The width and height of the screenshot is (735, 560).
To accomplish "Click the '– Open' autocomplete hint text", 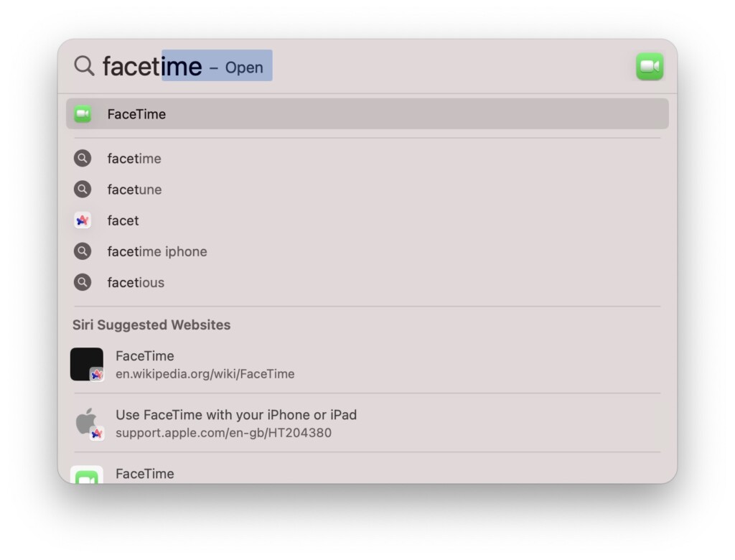I will click(236, 67).
